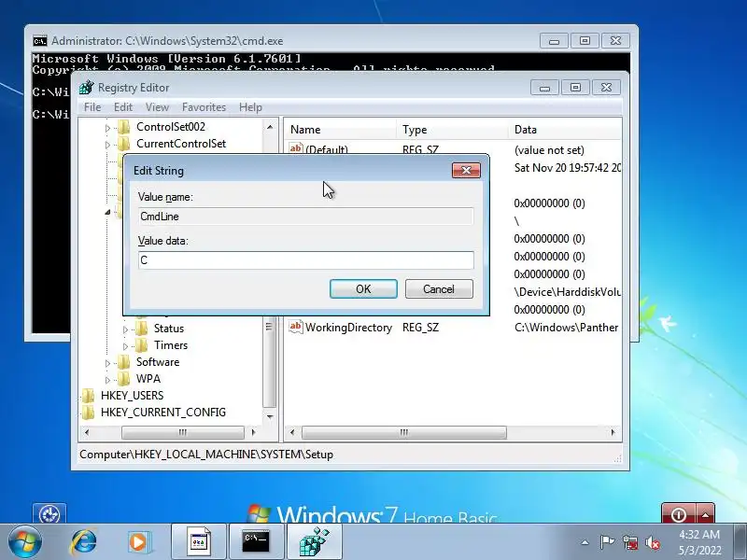Switch to Registry Editor taskbar button
The height and width of the screenshot is (560, 747).
tap(314, 542)
